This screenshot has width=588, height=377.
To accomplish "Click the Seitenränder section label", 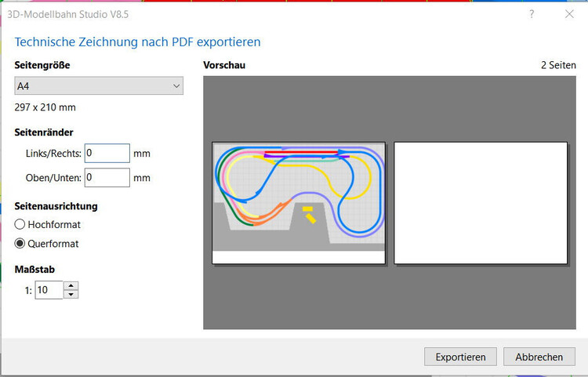I will [44, 132].
